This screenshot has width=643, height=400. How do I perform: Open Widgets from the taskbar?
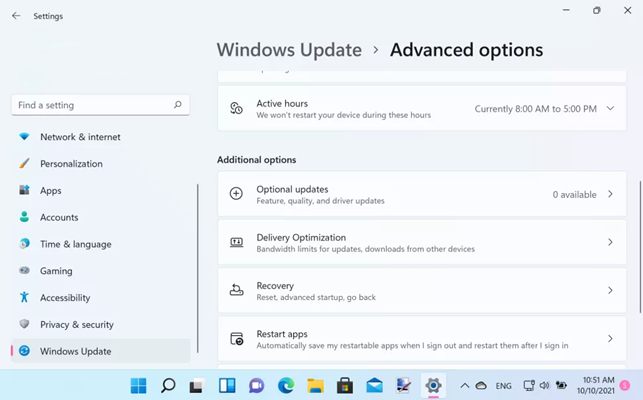point(227,386)
